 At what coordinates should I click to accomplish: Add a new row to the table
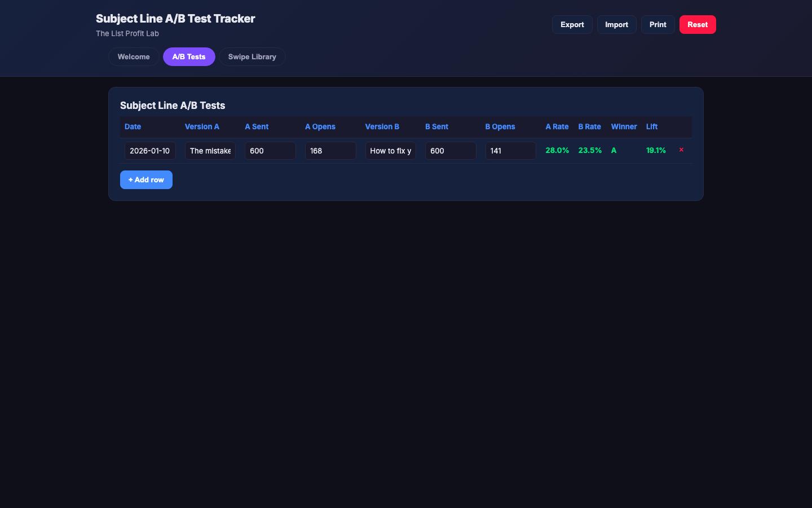[x=146, y=180]
